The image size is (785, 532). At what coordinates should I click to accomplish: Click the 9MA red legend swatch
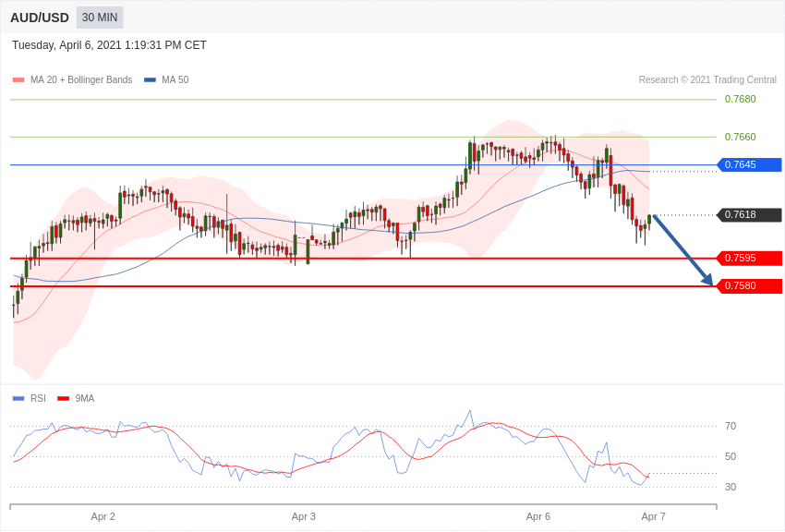(64, 399)
